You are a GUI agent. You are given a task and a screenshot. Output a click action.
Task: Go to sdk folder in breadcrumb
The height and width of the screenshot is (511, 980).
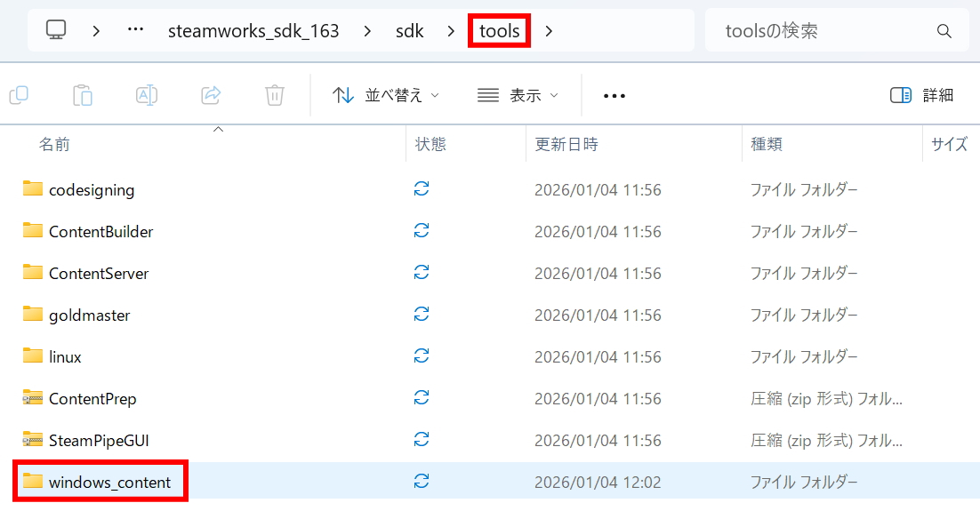(x=410, y=31)
